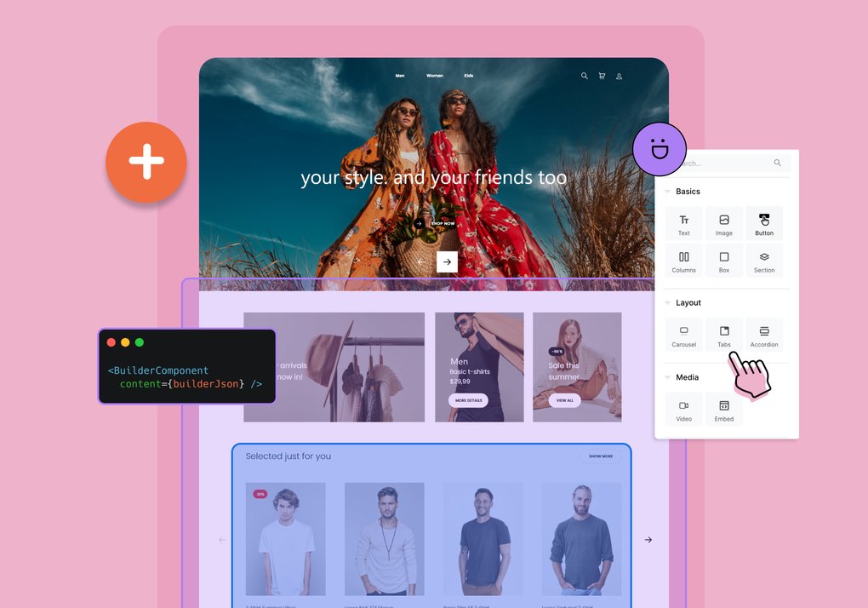Add the Accordion component

pyautogui.click(x=764, y=335)
